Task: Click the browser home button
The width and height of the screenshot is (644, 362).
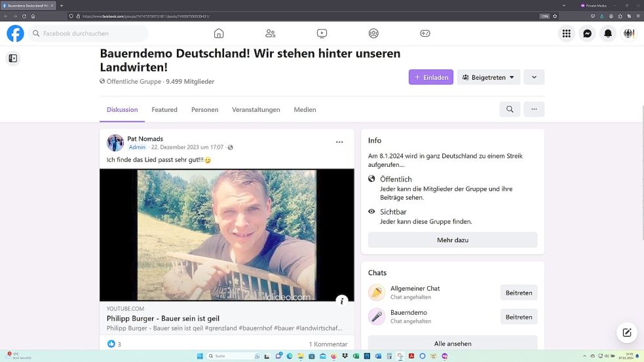Action: (x=33, y=16)
